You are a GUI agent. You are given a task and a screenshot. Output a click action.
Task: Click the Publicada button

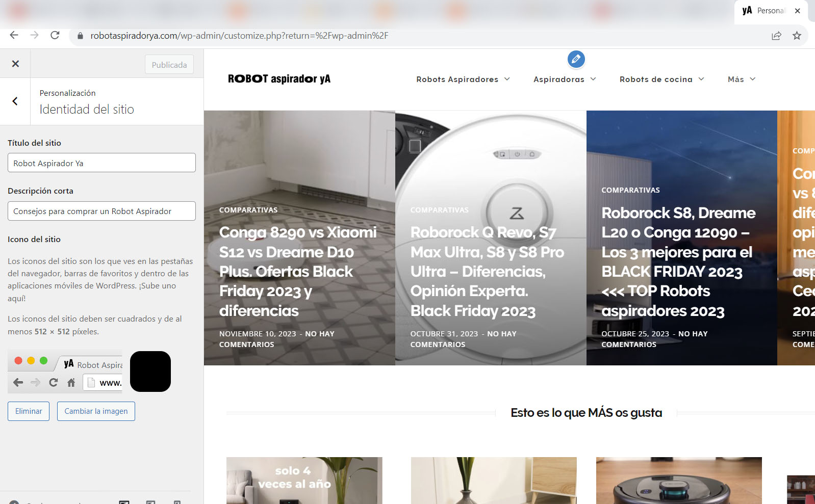[x=169, y=65]
